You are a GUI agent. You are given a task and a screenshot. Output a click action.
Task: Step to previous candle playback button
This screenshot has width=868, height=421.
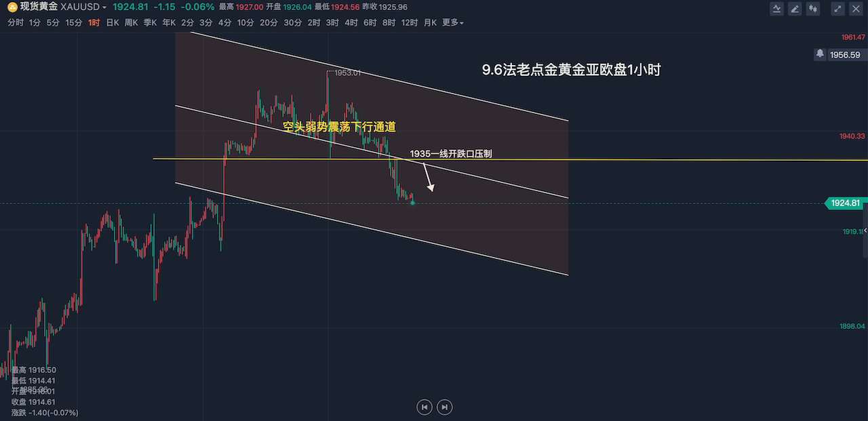[425, 407]
